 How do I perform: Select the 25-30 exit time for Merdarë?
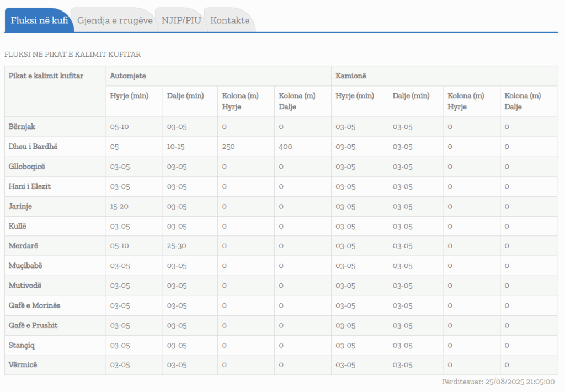[x=177, y=246]
